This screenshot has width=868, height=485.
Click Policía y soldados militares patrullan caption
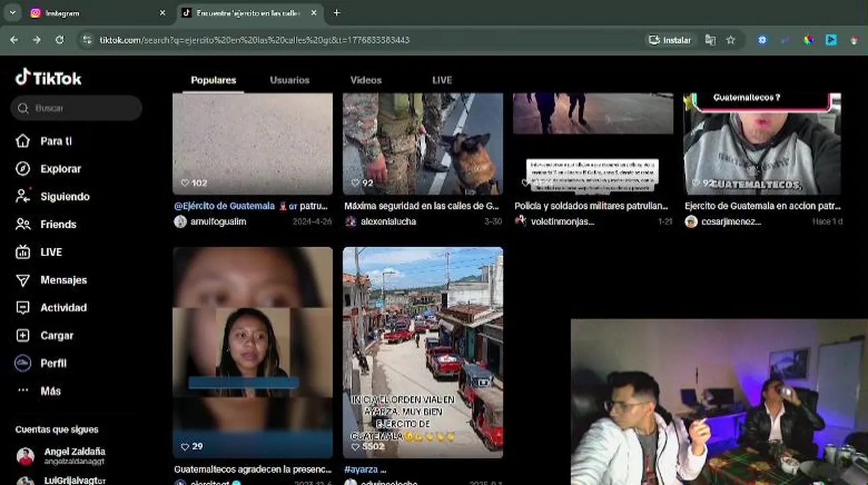591,205
